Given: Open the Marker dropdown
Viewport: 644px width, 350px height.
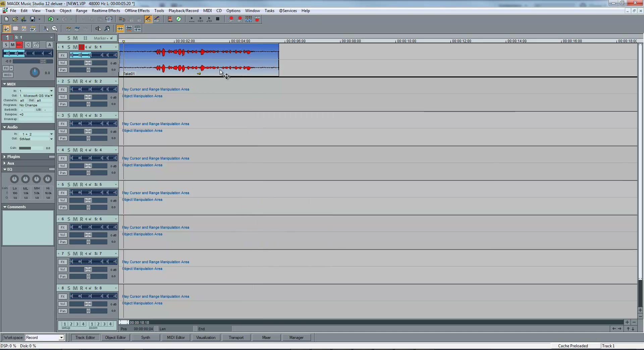Looking at the screenshot, I should pos(101,38).
